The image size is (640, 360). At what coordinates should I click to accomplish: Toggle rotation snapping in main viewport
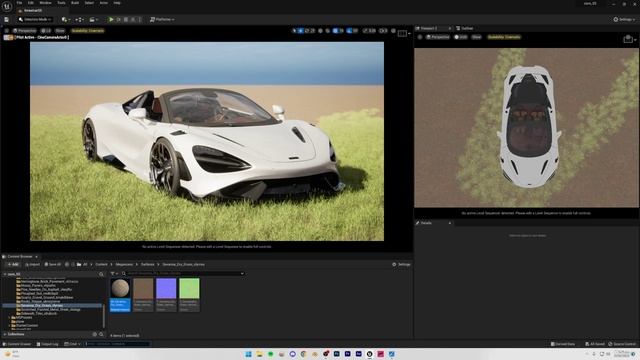(x=349, y=31)
